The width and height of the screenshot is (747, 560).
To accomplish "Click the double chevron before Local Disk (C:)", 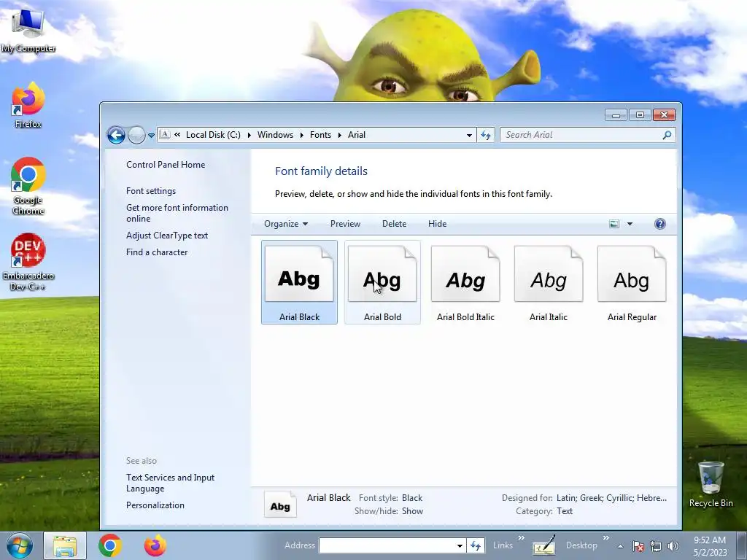I will pos(177,135).
